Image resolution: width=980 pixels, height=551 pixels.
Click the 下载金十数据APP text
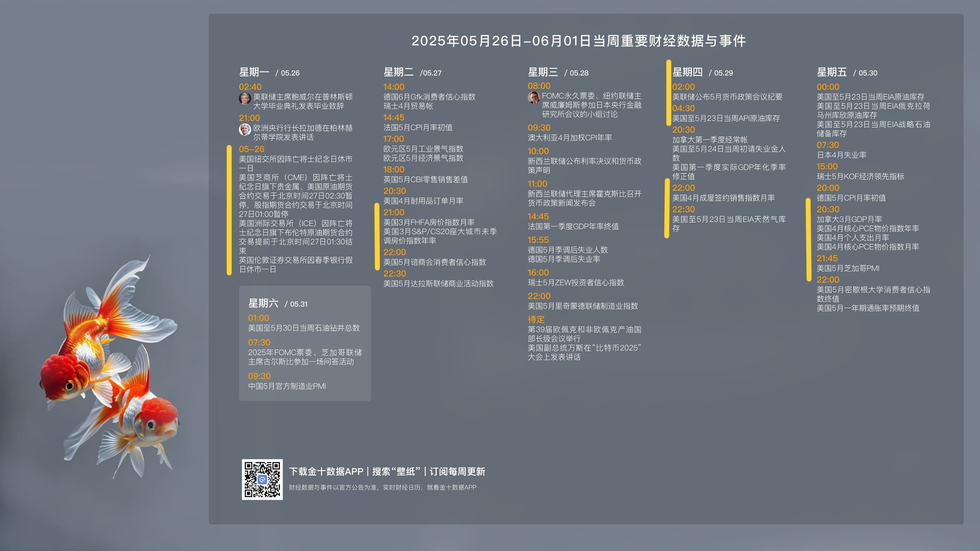[x=326, y=472]
